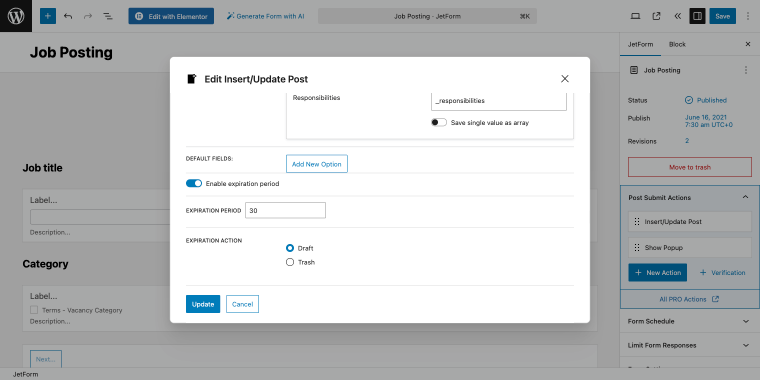Click the Responsibilities field label in dialog
Screen dimensions: 760x380
(x=316, y=97)
